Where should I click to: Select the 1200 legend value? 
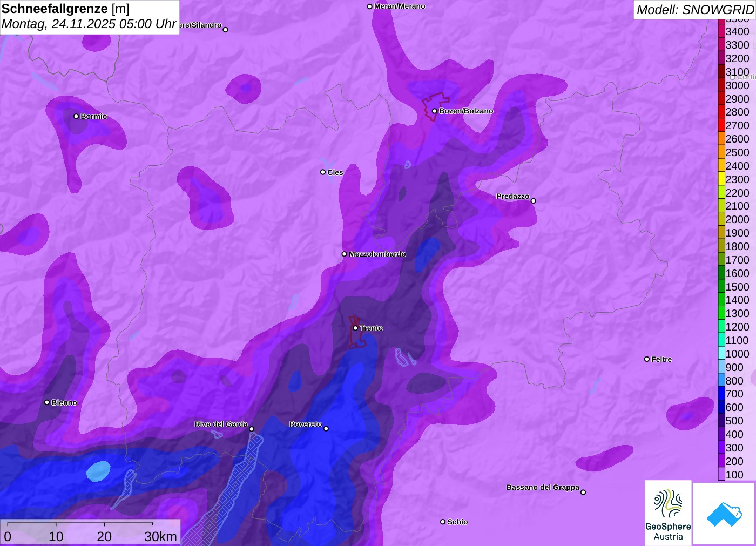737,327
